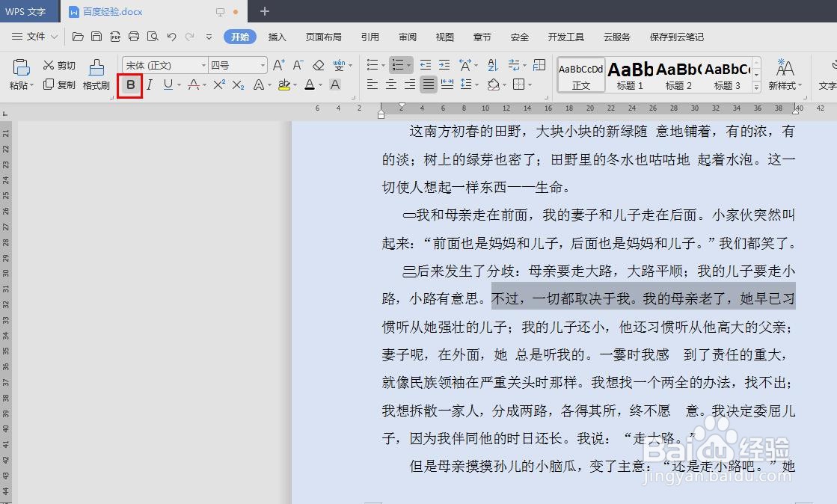Enable justified text alignment
Viewport: 837px width, 504px height.
[428, 84]
